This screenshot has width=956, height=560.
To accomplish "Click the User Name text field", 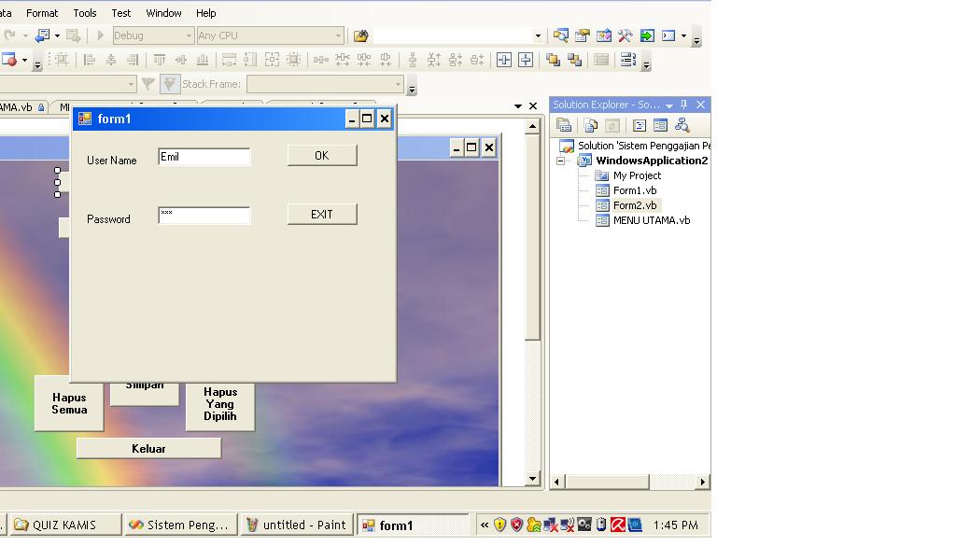I will click(204, 157).
